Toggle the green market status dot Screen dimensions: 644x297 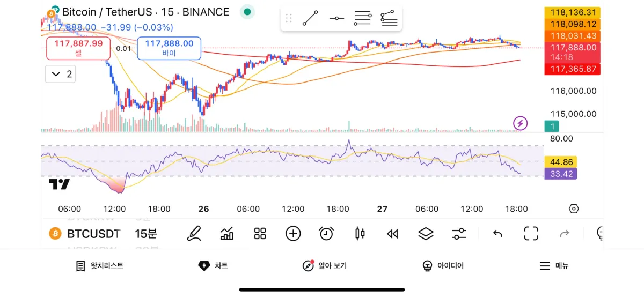(247, 12)
